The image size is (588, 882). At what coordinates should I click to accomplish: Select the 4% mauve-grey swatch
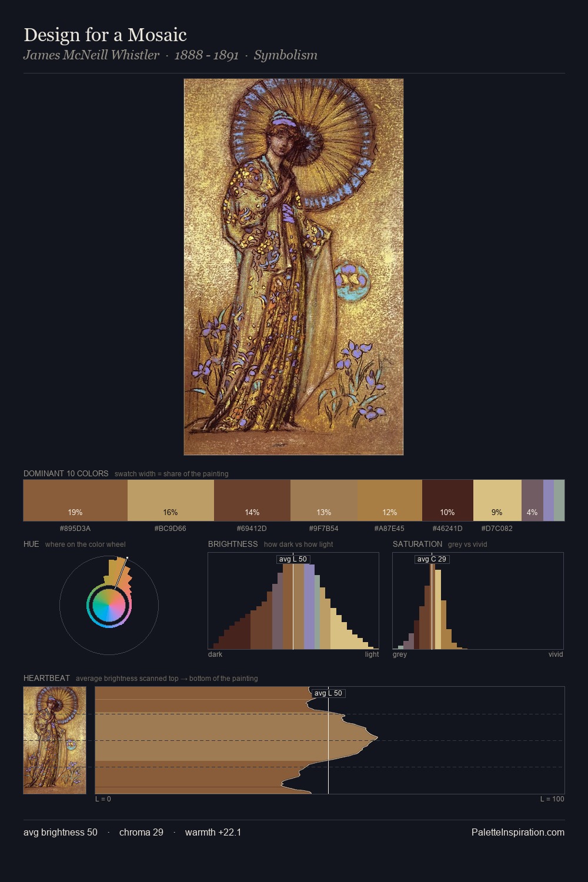(532, 500)
